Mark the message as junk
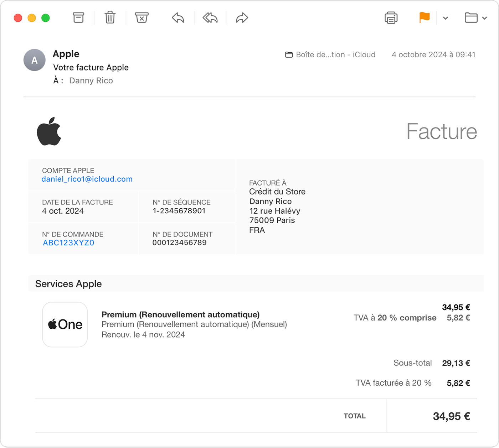Image resolution: width=499 pixels, height=448 pixels. tap(142, 17)
